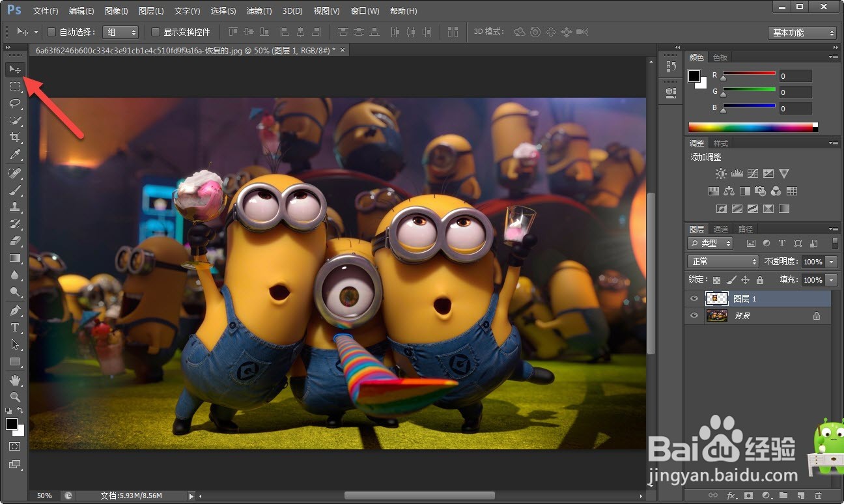This screenshot has height=504, width=844.
Task: Click the foreground color swatch in toolbar
Action: (12, 424)
